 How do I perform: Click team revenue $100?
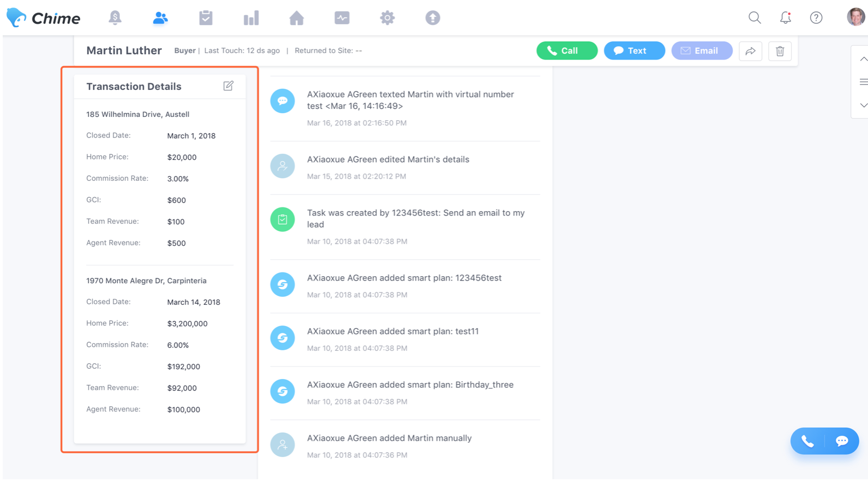176,221
